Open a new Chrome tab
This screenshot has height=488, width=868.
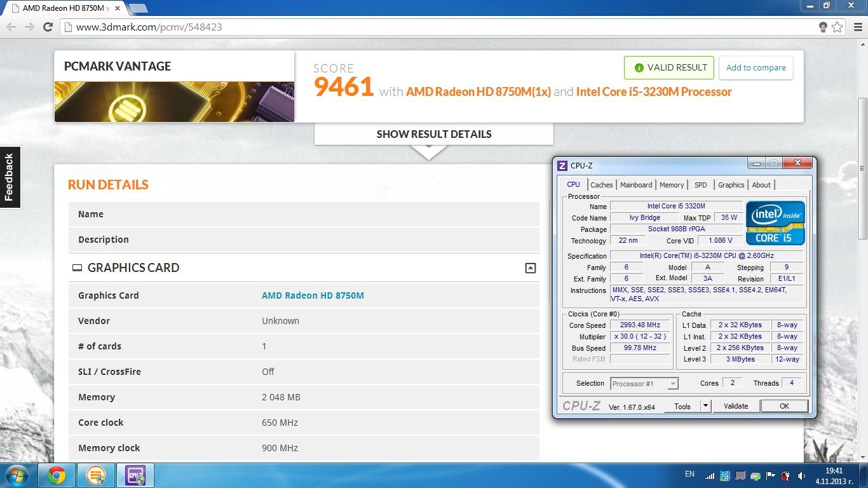pos(138,8)
